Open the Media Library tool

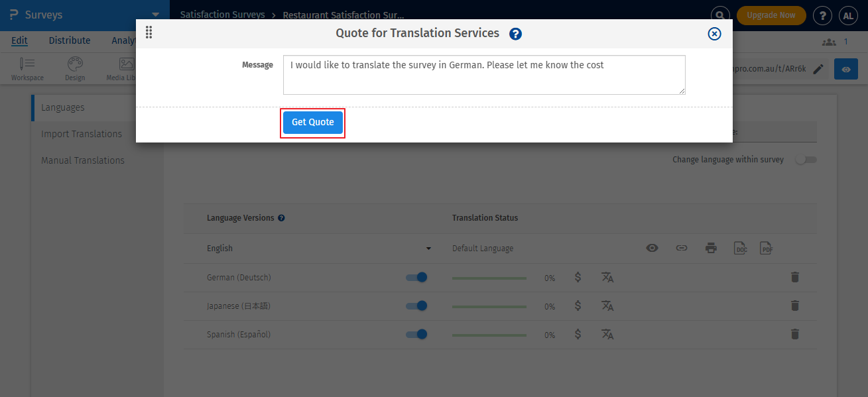[x=121, y=69]
